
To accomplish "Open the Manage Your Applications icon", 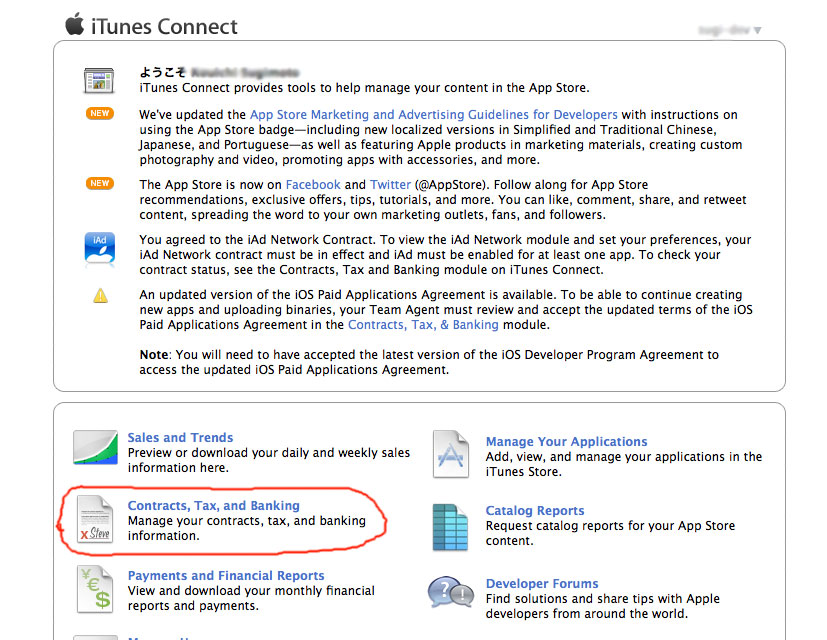I will click(451, 454).
